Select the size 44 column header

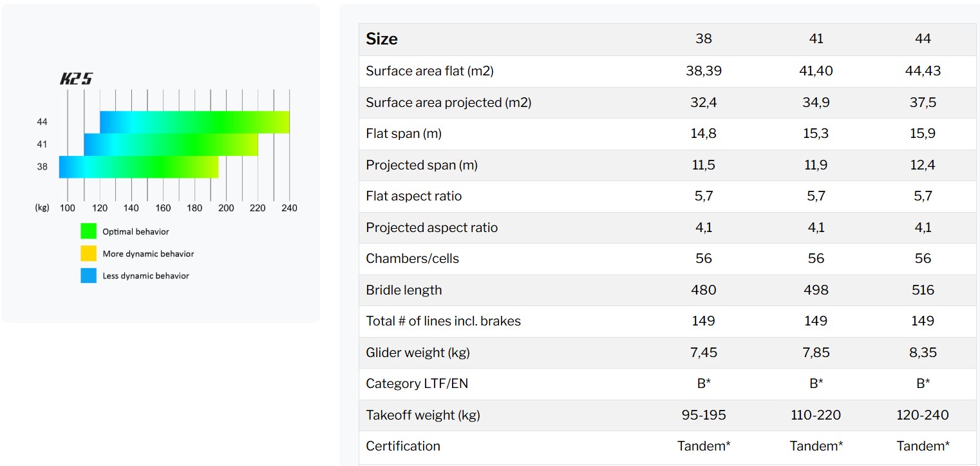tap(923, 39)
